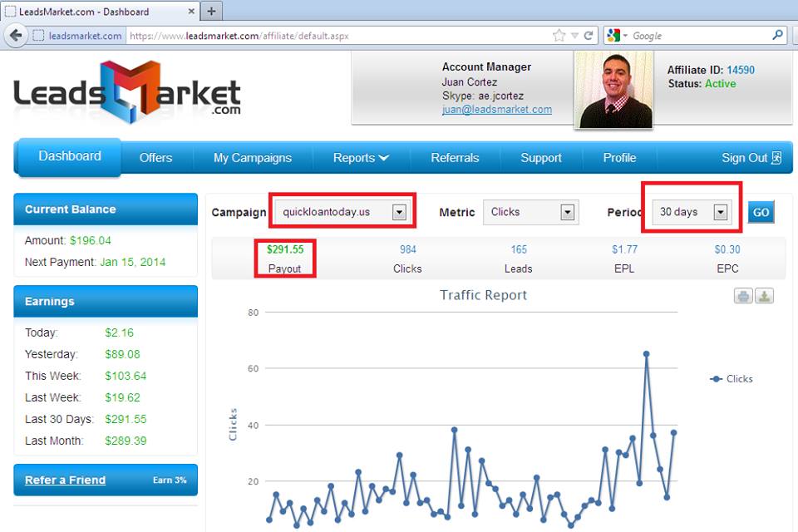
Task: Click the Skype ae.jcortez text
Action: tap(482, 96)
